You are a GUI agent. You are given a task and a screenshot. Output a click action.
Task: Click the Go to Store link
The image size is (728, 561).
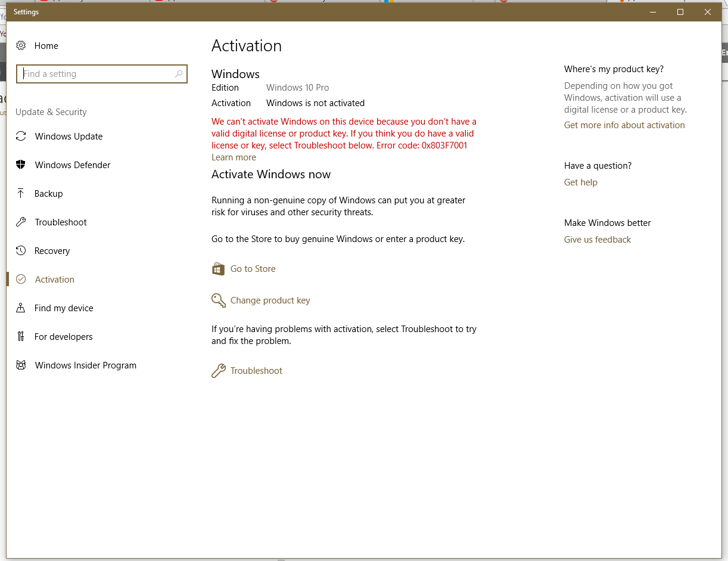[253, 269]
